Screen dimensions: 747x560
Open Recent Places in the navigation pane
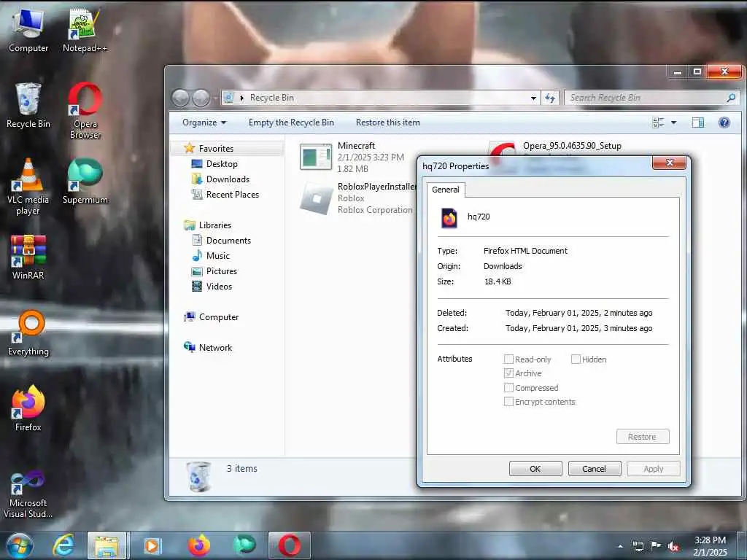(x=233, y=194)
